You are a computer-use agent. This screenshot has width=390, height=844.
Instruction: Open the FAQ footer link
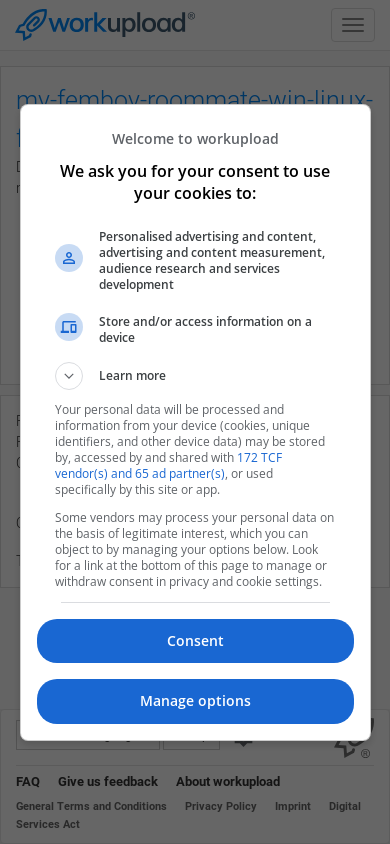click(x=28, y=782)
